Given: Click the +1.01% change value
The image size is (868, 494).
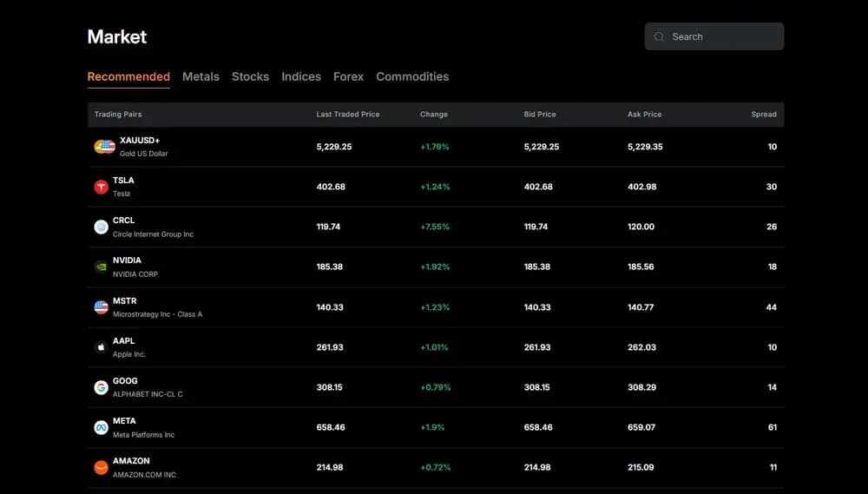Looking at the screenshot, I should coord(434,347).
